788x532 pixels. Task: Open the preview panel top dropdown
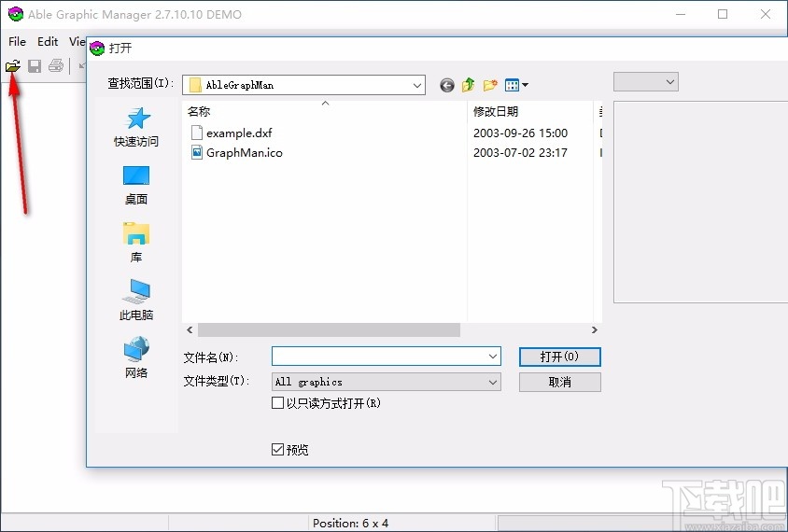point(646,82)
